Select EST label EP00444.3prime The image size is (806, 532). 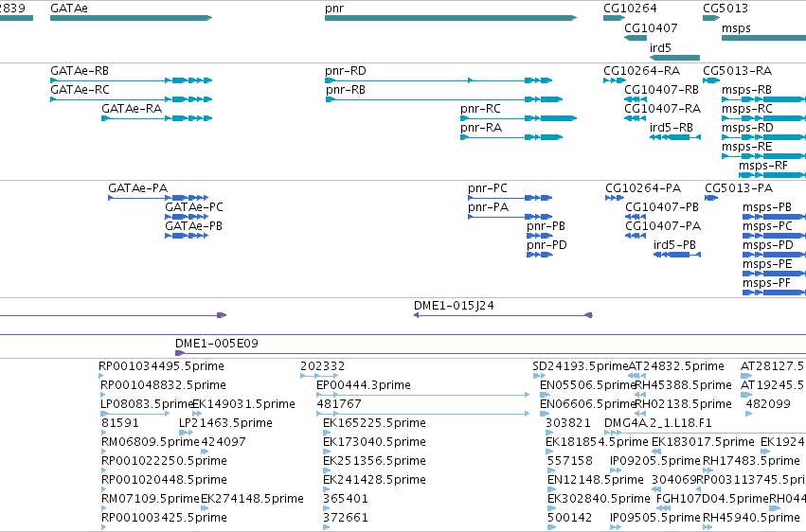pyautogui.click(x=364, y=385)
